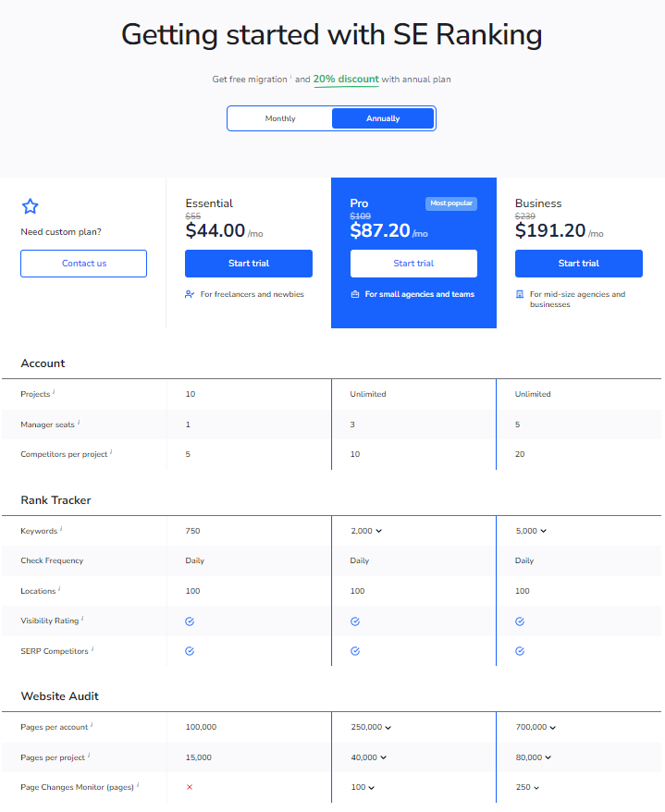Screen dimensions: 665x812
Task: Click info icon beside Page Changes Monitor
Action: click(x=138, y=785)
